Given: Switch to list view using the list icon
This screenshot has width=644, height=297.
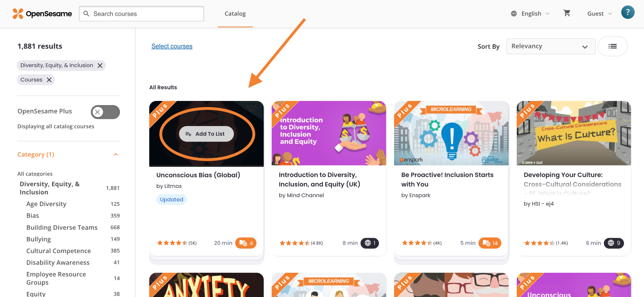Looking at the screenshot, I should click(x=613, y=46).
